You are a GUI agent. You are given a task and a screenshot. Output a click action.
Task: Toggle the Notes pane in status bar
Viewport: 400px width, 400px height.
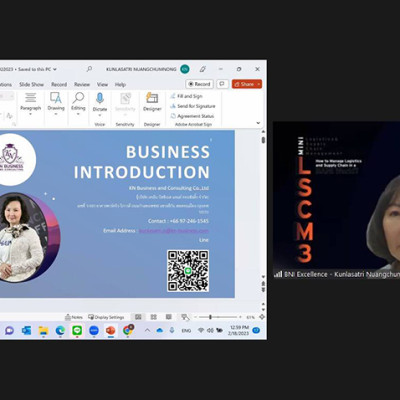tap(74, 317)
